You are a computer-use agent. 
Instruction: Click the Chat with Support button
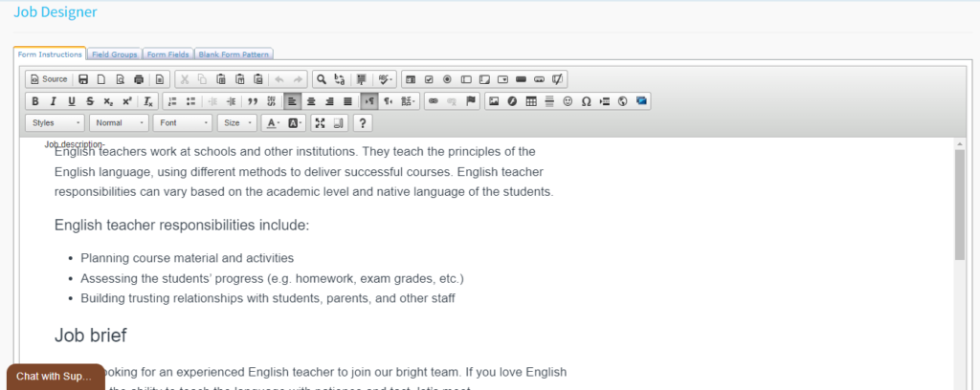(56, 376)
